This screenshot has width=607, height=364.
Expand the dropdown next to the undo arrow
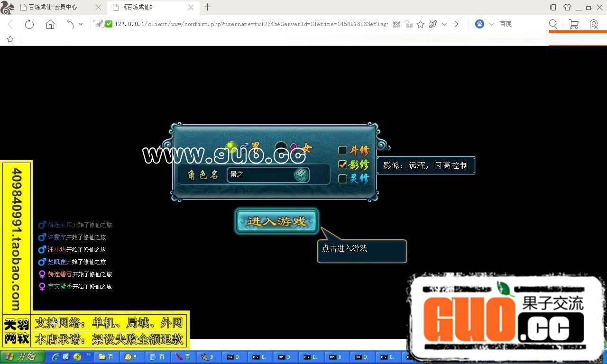81,24
